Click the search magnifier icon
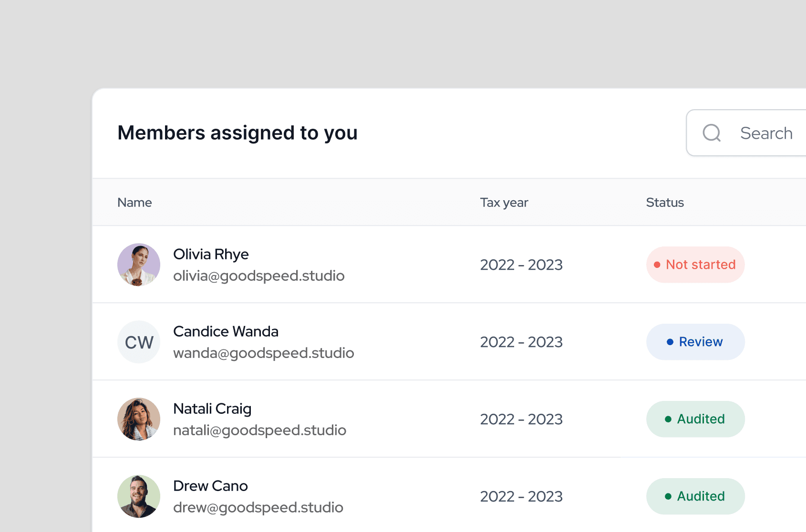Viewport: 806px width, 532px height. coord(712,133)
